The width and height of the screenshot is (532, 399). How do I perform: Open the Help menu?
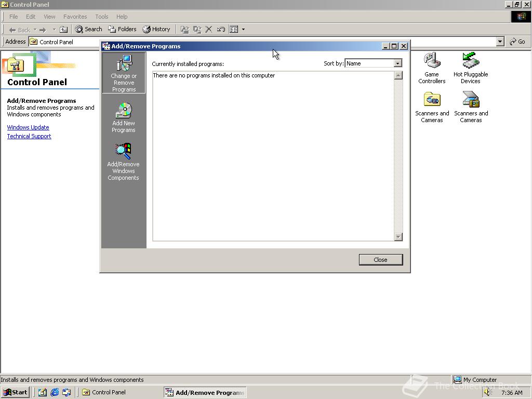pyautogui.click(x=122, y=17)
